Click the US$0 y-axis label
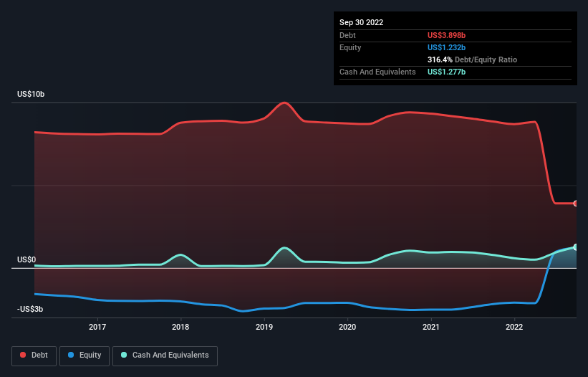588x377 pixels. 26,259
